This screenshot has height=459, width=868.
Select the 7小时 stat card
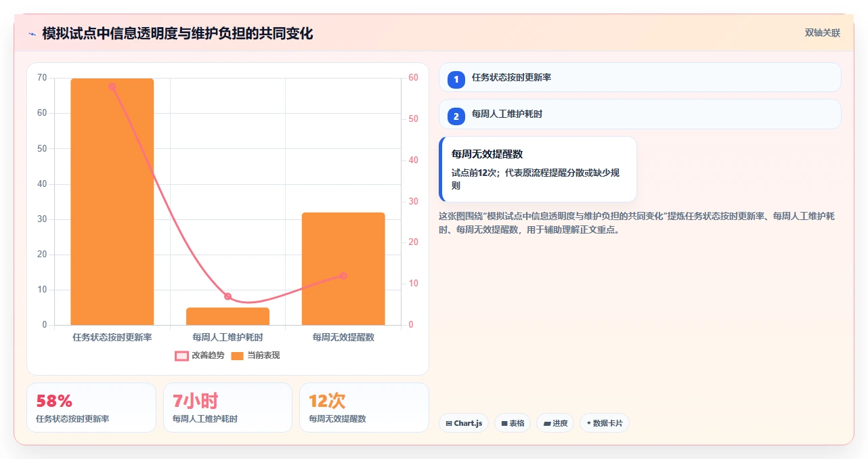pos(227,408)
